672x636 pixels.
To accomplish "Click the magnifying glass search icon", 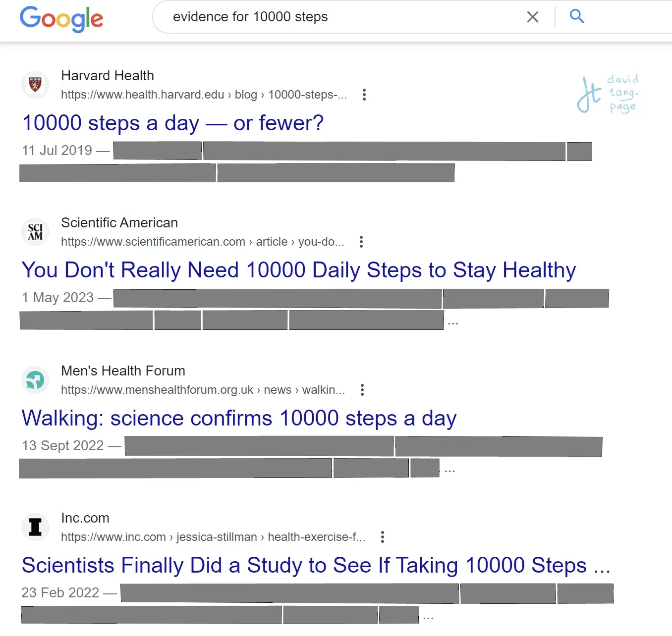I will [577, 16].
